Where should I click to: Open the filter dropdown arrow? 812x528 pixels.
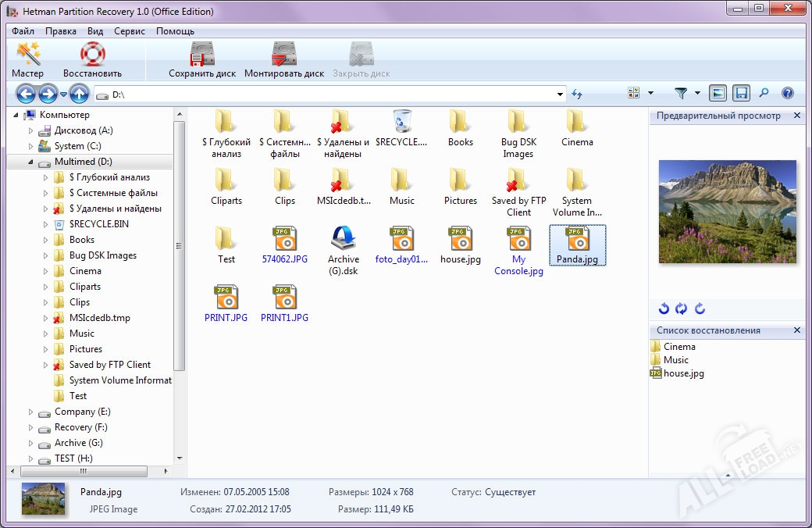[697, 94]
